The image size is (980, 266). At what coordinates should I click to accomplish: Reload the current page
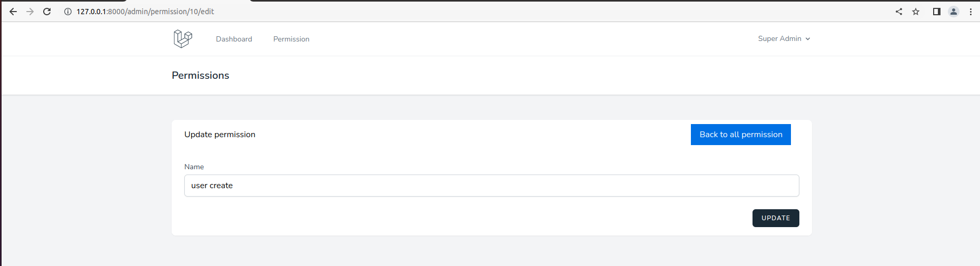pos(47,12)
